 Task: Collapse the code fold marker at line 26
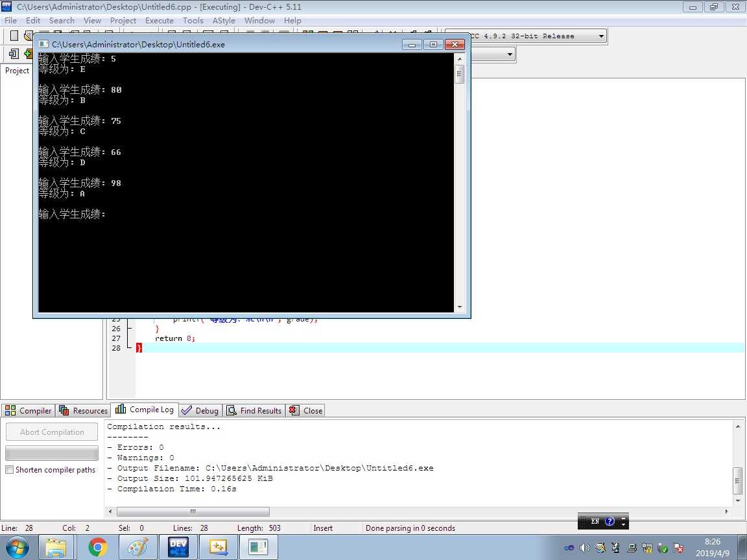click(x=129, y=329)
